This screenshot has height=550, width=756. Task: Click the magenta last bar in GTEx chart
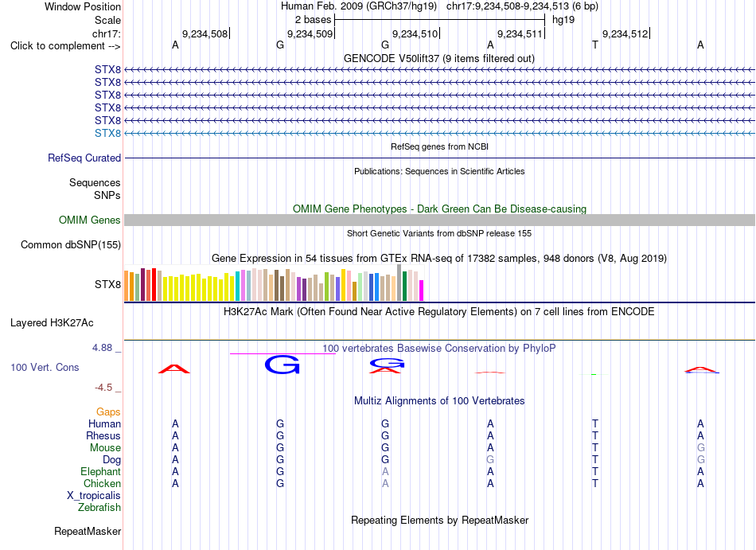tap(422, 291)
